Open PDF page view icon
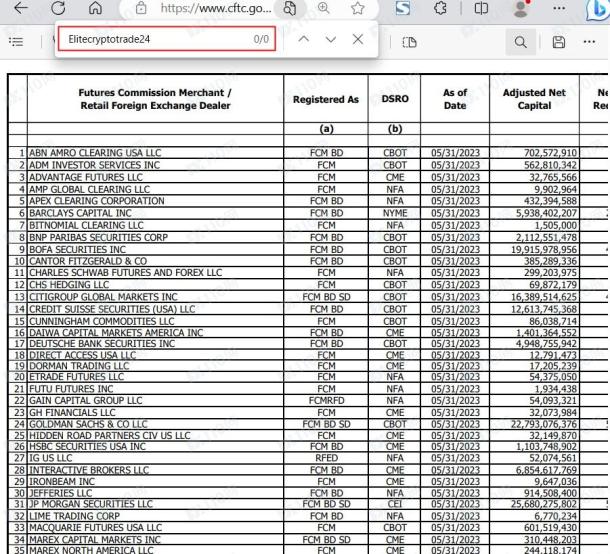This screenshot has width=610, height=554. point(409,42)
